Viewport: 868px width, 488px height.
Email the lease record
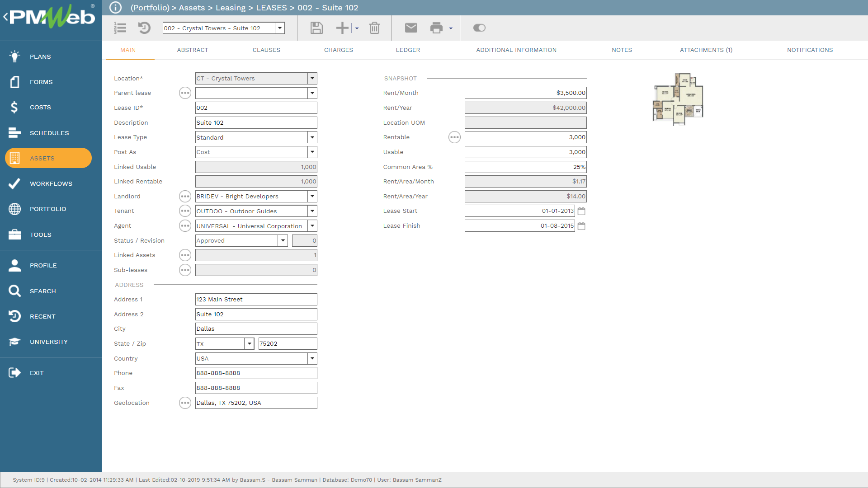click(x=411, y=28)
